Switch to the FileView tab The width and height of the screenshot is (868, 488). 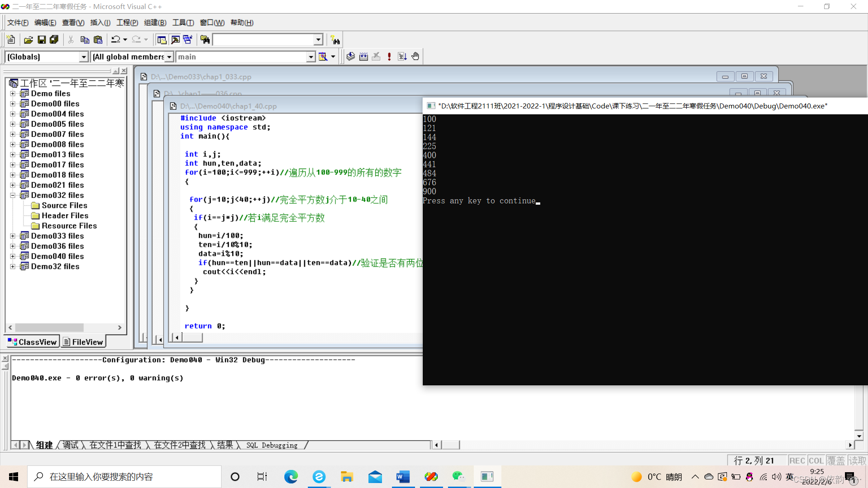pyautogui.click(x=84, y=342)
